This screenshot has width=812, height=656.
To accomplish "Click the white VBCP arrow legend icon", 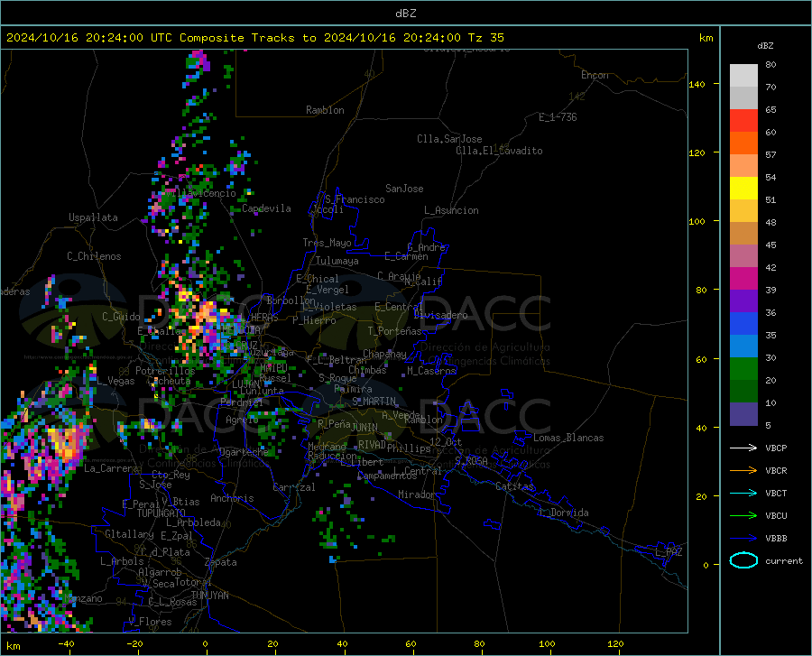I will 743,448.
